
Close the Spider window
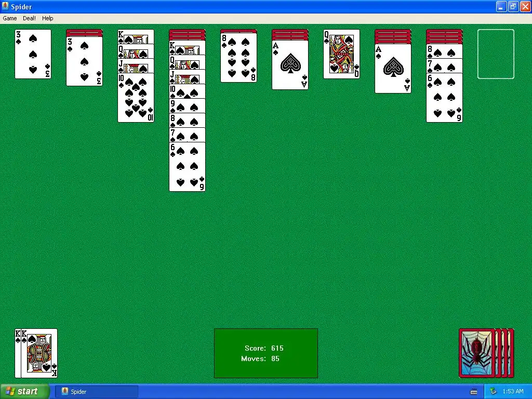tap(525, 6)
